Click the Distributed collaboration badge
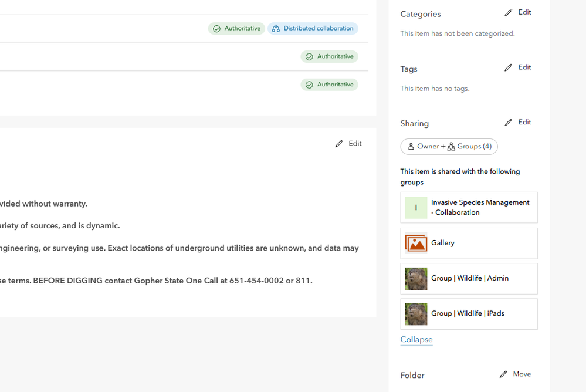This screenshot has height=392, width=586. (x=318, y=29)
